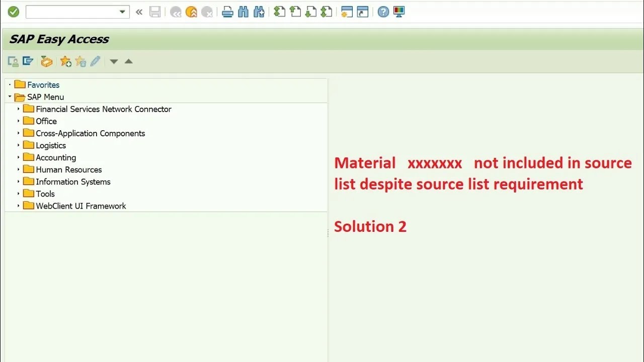Click the Delete Favorites star icon
The image size is (644, 362).
coord(80,61)
